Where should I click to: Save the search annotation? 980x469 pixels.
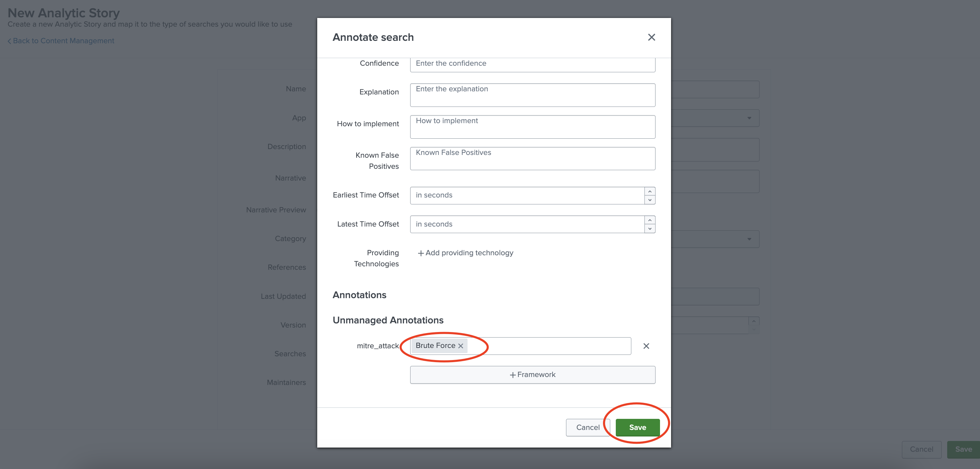click(637, 427)
